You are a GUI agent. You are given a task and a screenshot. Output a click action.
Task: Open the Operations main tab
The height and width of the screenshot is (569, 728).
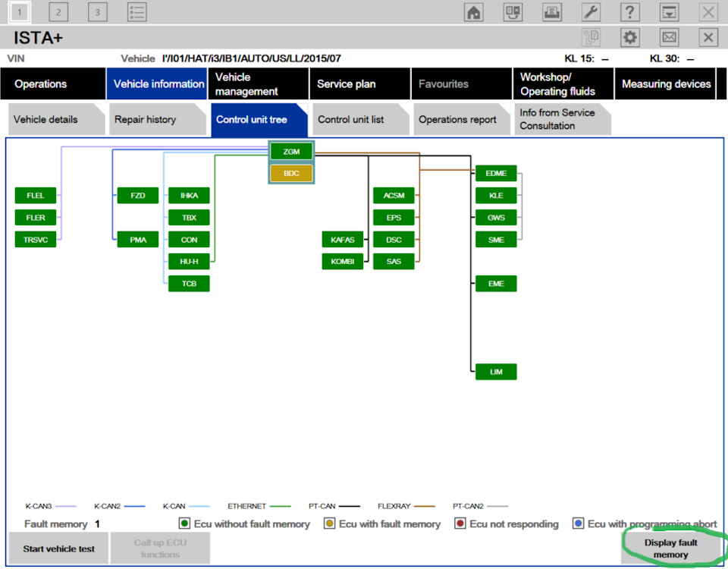[53, 83]
